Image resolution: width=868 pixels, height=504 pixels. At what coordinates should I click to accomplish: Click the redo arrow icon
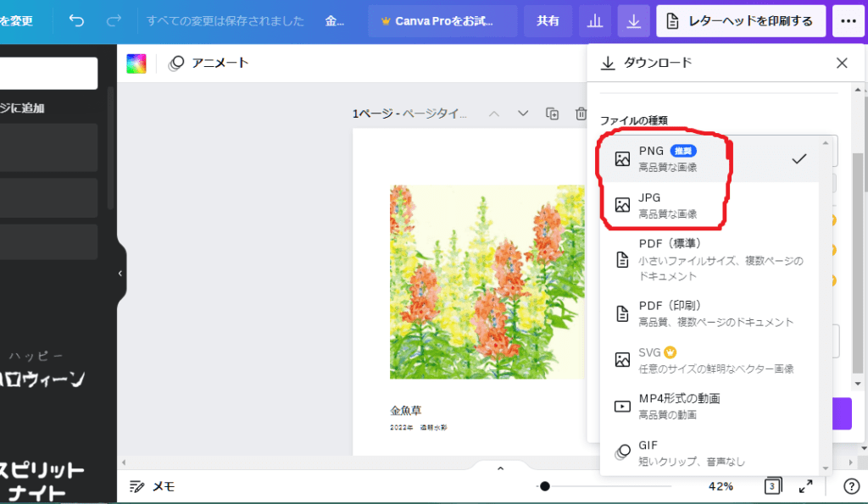point(114,21)
